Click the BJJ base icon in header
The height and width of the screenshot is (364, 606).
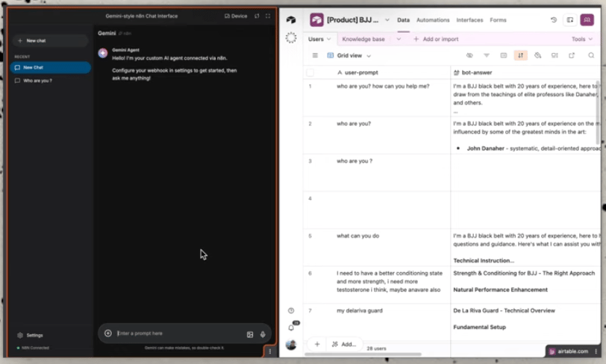click(x=316, y=19)
